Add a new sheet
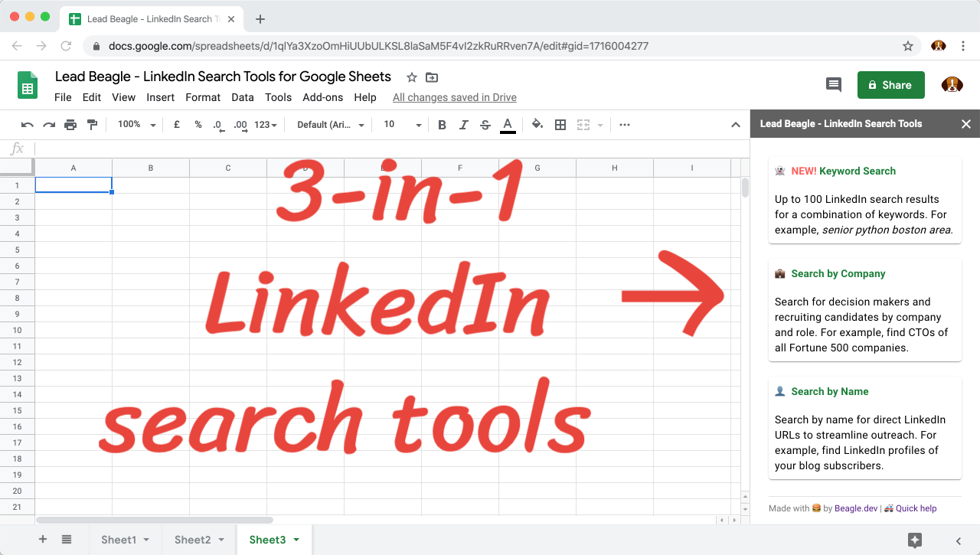This screenshot has width=980, height=555. click(x=43, y=540)
